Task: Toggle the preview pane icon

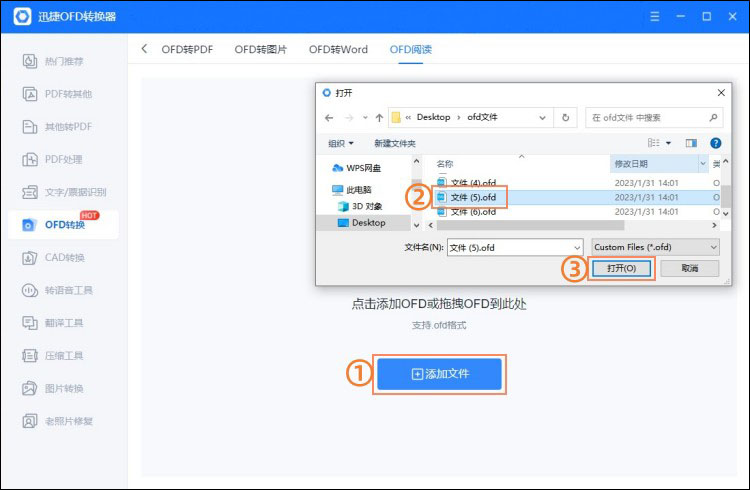Action: (x=691, y=143)
